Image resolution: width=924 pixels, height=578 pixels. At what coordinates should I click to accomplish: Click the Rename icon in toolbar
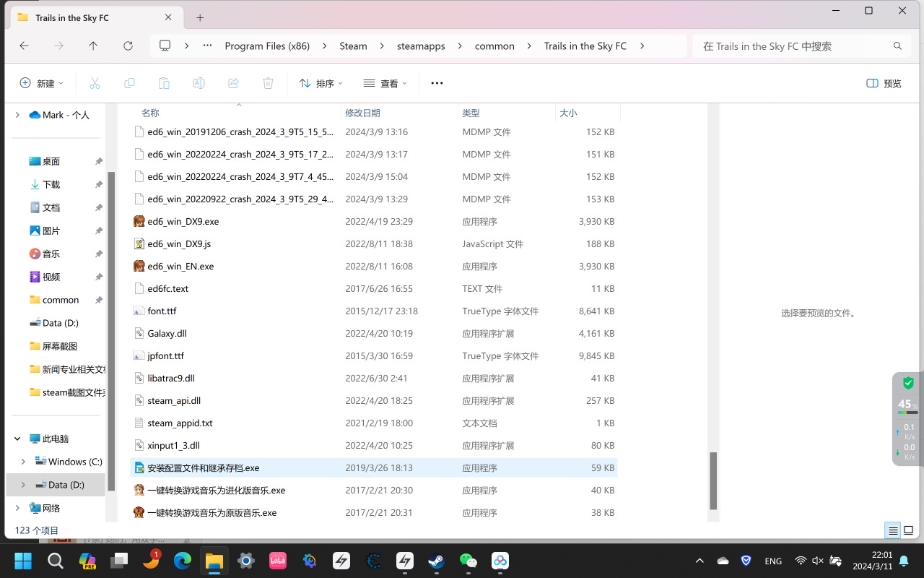click(x=199, y=83)
